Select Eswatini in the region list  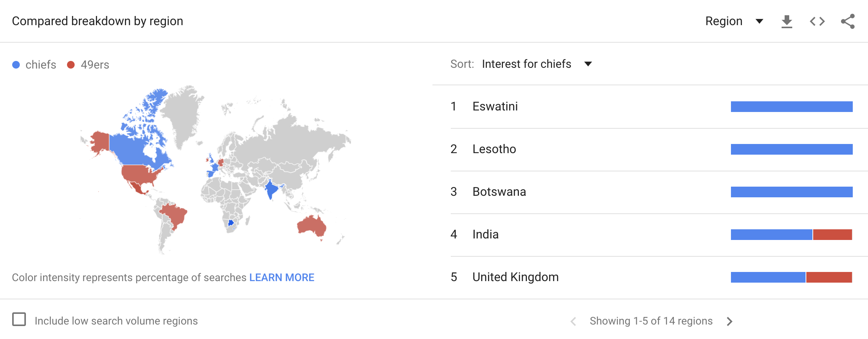click(x=495, y=106)
